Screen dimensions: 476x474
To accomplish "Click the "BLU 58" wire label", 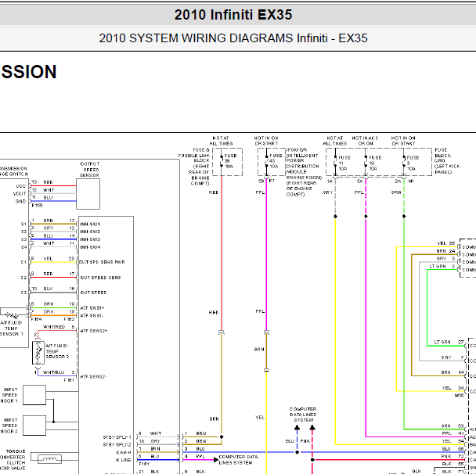I will coord(453,448).
